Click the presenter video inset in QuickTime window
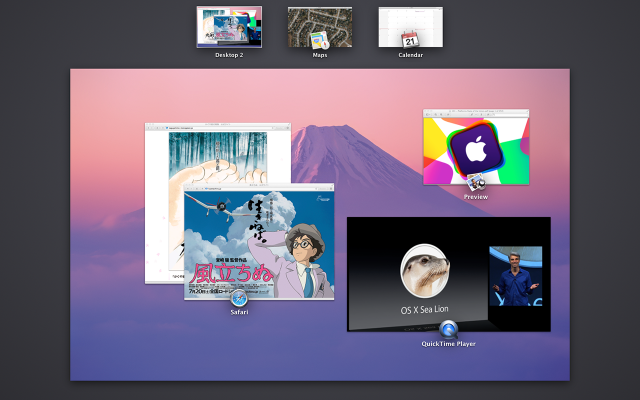The width and height of the screenshot is (640, 400). pyautogui.click(x=516, y=276)
